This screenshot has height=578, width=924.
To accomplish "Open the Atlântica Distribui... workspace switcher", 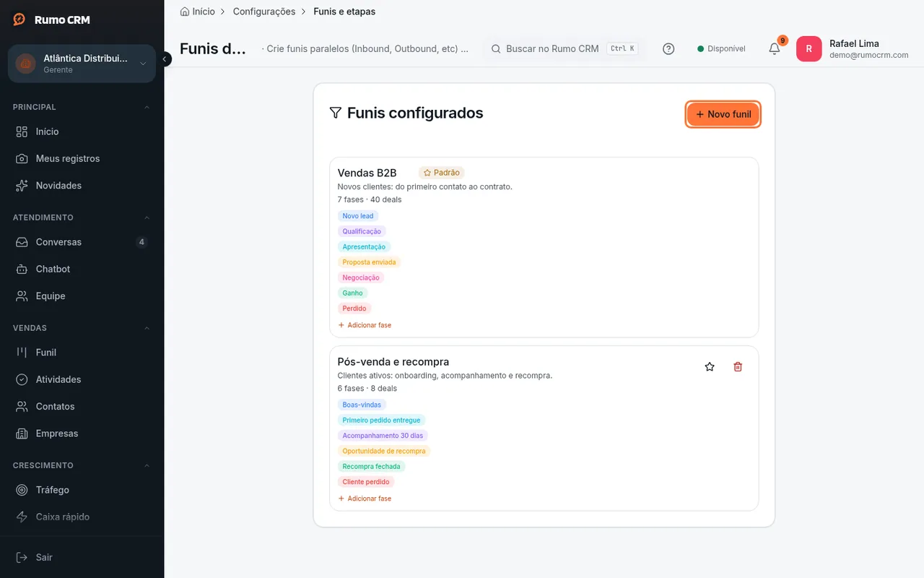I will [x=82, y=64].
